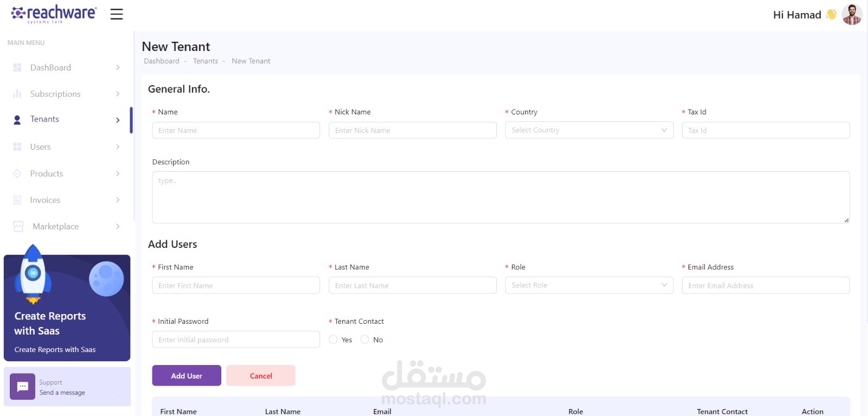868x416 pixels.
Task: Click the New Tenant breadcrumb
Action: pyautogui.click(x=251, y=61)
